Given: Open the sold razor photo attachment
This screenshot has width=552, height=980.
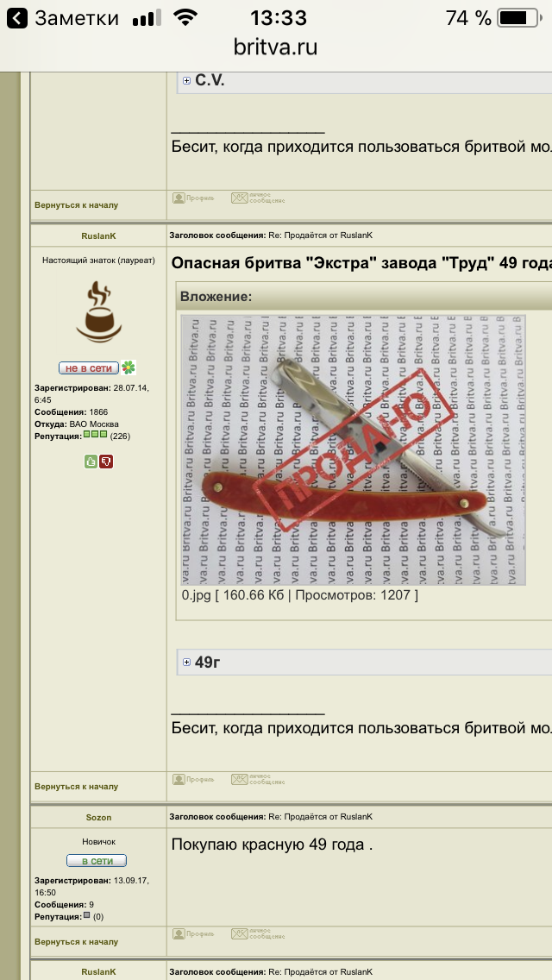Looking at the screenshot, I should tap(354, 450).
